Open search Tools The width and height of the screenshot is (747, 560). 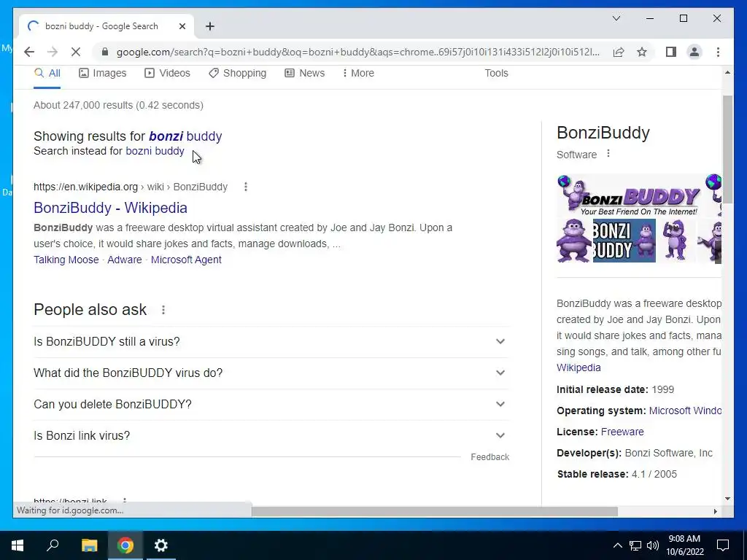tap(496, 74)
